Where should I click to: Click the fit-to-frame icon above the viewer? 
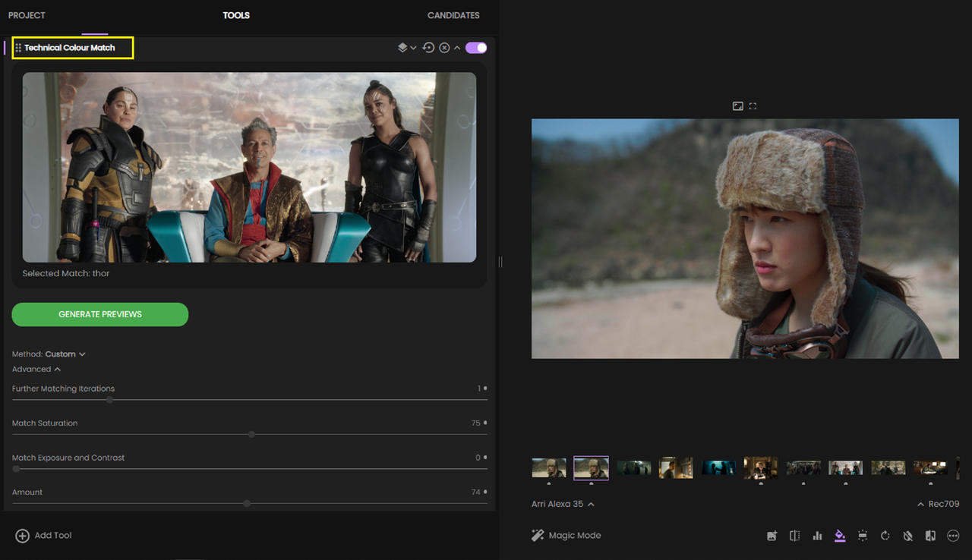click(x=737, y=106)
